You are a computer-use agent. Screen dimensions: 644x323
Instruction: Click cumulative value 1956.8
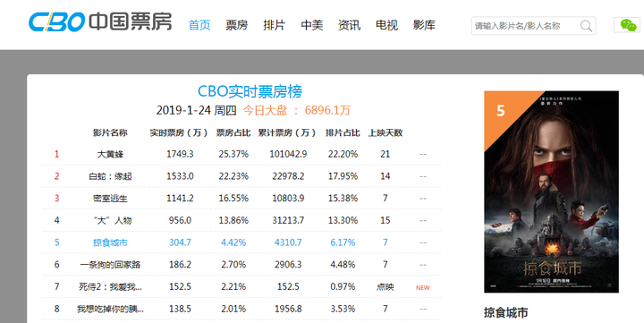[288, 309]
